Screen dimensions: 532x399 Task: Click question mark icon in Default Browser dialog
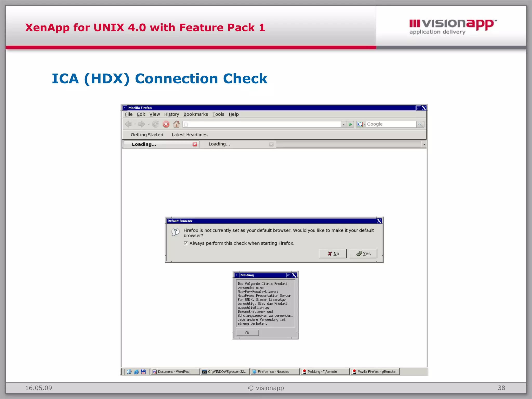175,232
